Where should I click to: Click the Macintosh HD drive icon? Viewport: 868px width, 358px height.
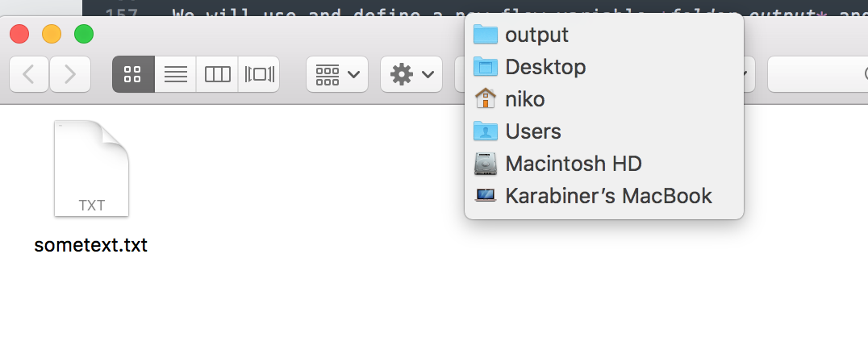(486, 164)
